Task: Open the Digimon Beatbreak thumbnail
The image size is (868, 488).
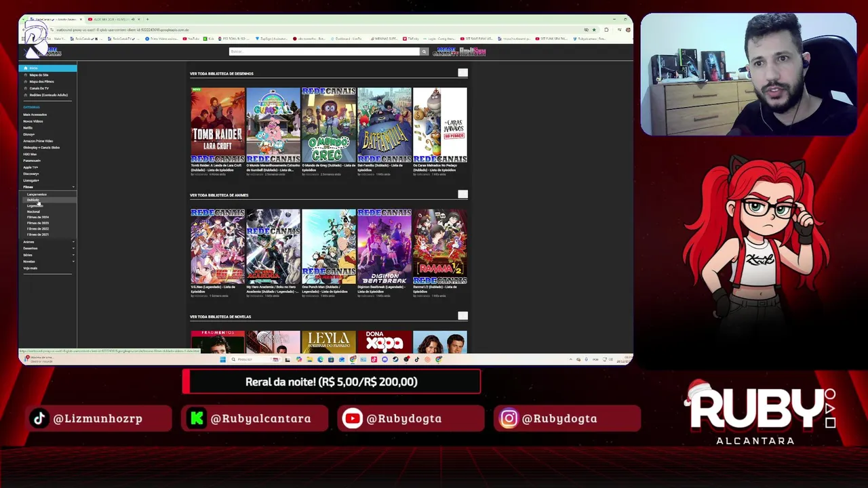Action: (384, 247)
